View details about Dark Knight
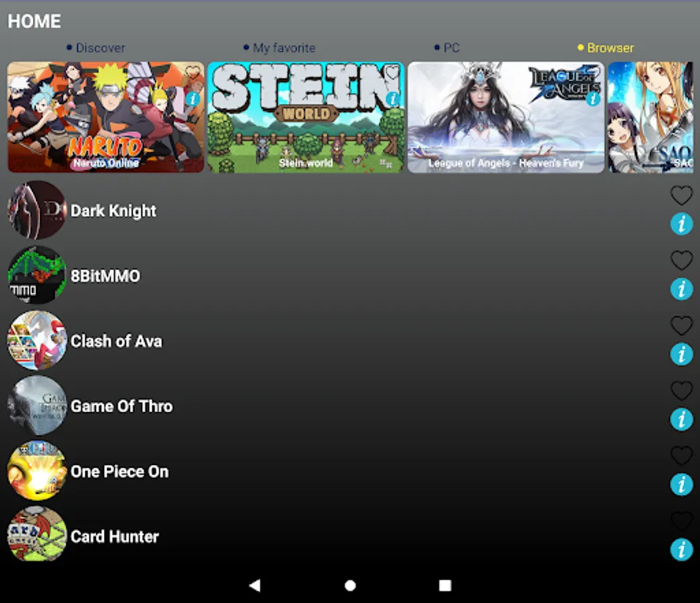Image resolution: width=700 pixels, height=603 pixels. click(681, 224)
